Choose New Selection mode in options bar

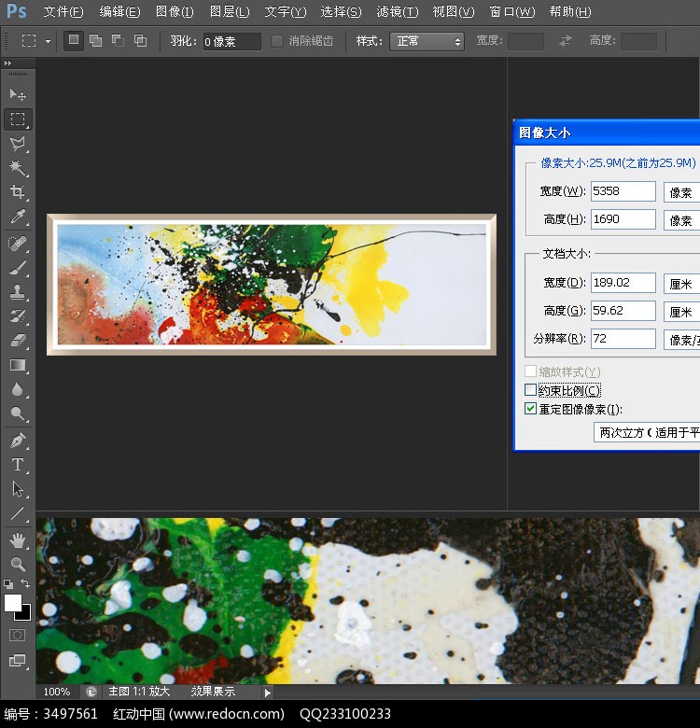(74, 40)
